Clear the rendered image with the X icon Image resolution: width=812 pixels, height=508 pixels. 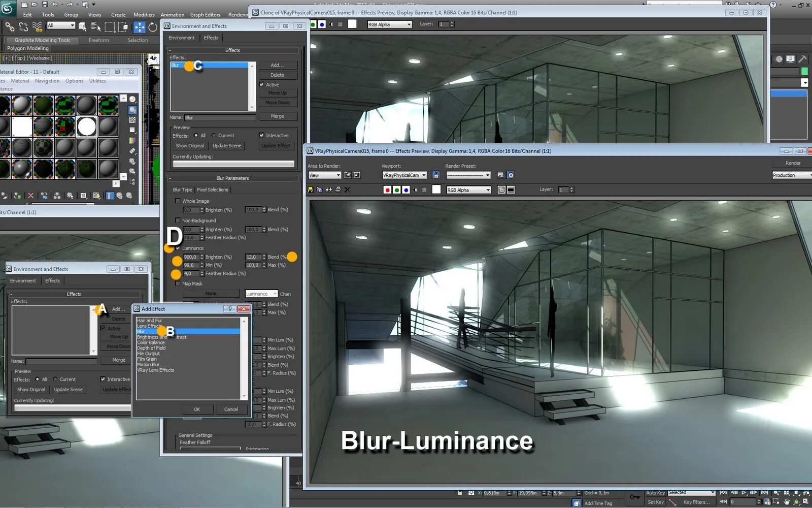pyautogui.click(x=347, y=189)
